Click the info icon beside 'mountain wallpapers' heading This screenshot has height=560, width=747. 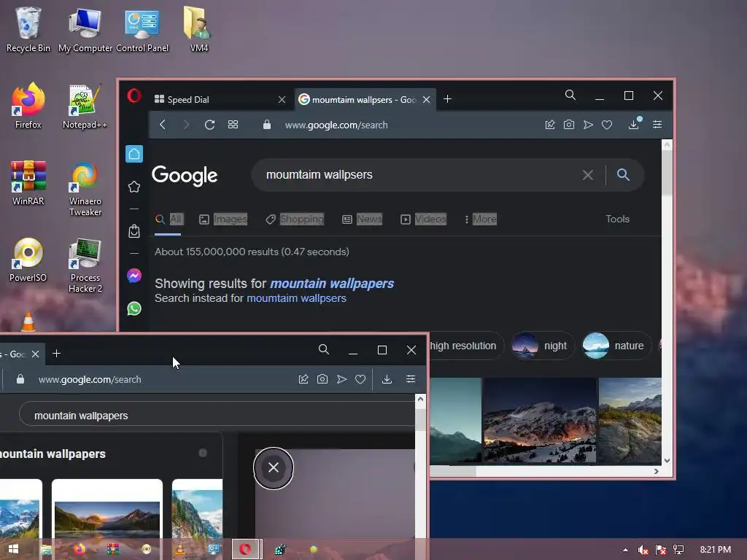pyautogui.click(x=203, y=453)
